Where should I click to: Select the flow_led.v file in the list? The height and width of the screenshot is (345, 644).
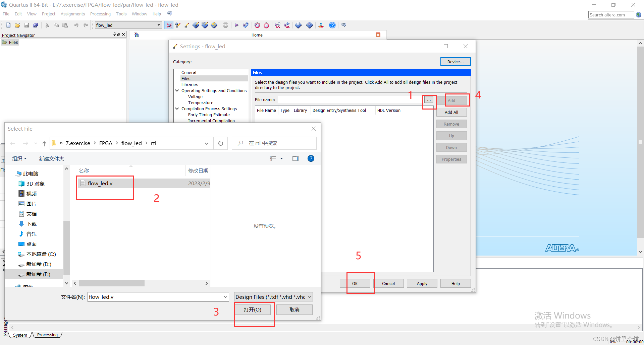(144, 183)
